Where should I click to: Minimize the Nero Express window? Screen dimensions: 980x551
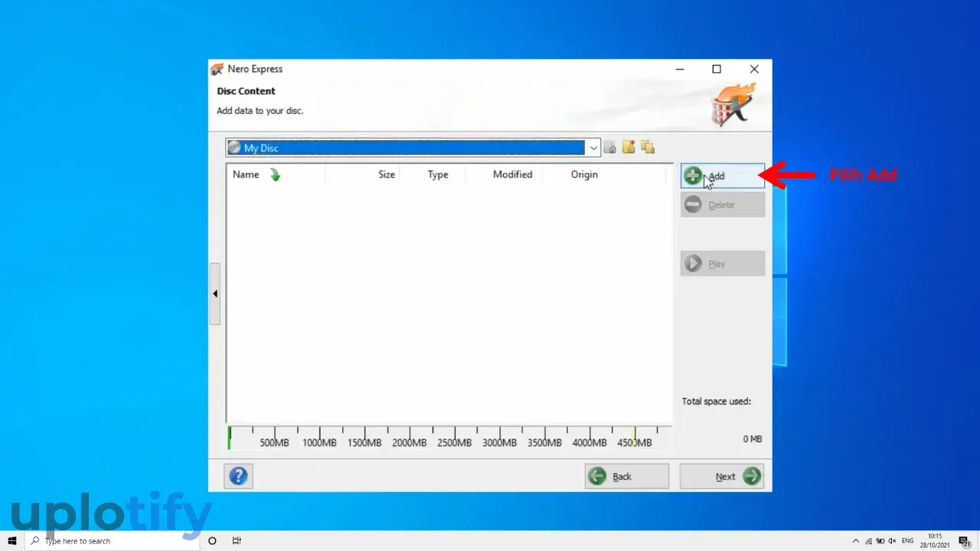(679, 69)
